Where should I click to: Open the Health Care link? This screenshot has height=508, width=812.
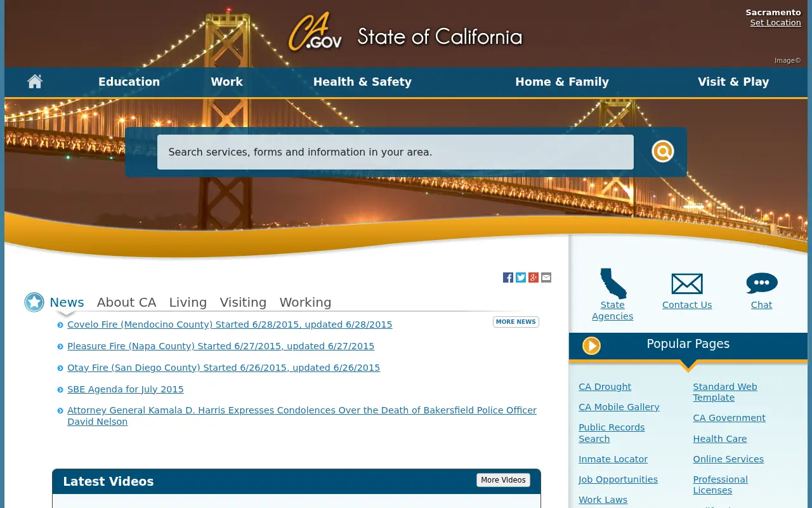pos(720,439)
